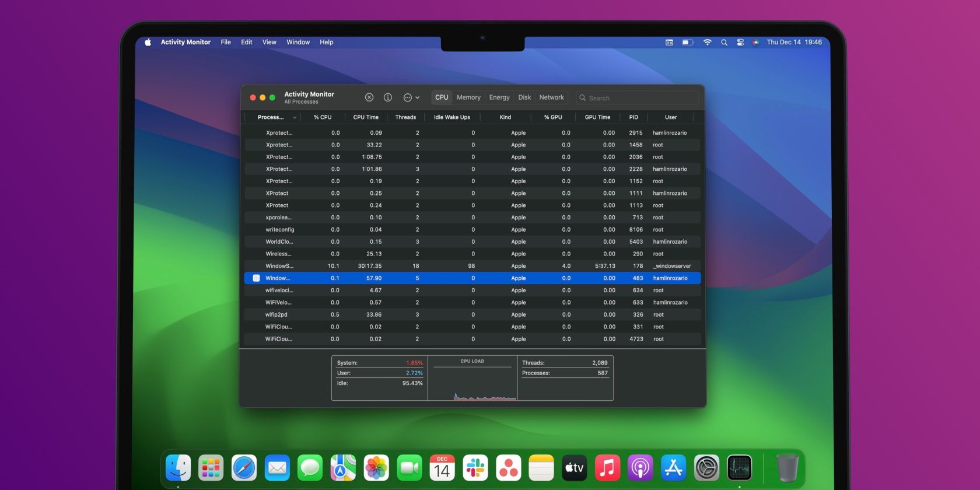Toggle sort order on Process Name column
Viewport: 980px width, 490px height.
271,117
